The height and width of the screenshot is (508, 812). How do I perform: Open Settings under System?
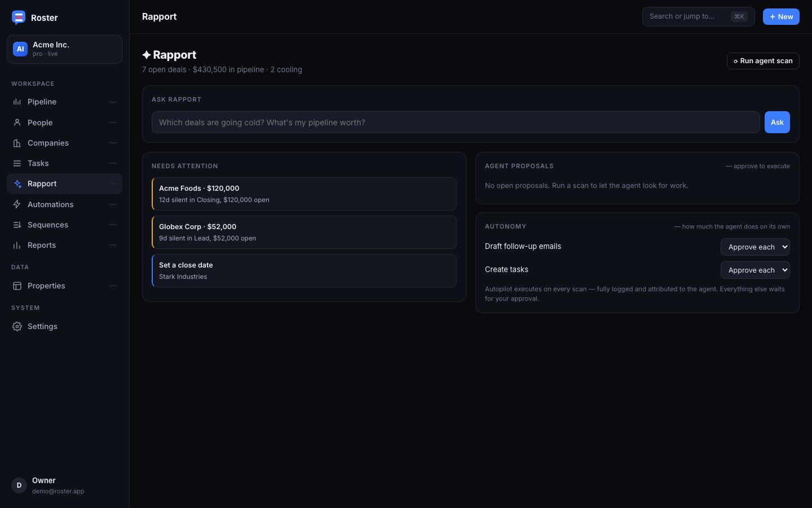[x=64, y=326]
